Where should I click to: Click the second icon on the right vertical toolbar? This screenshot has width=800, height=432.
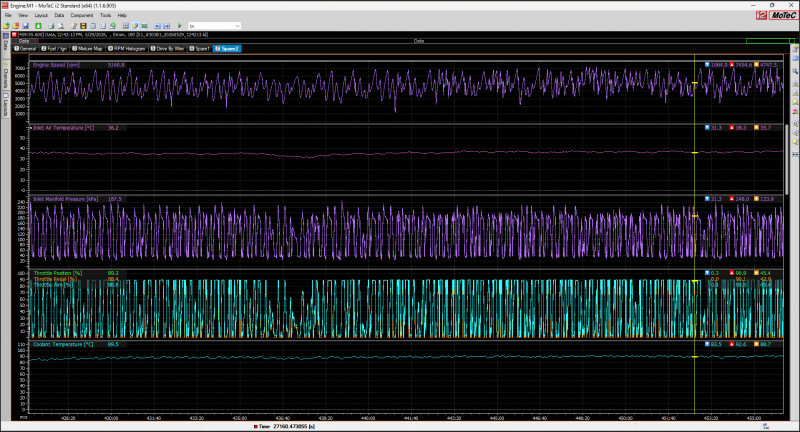(x=795, y=59)
